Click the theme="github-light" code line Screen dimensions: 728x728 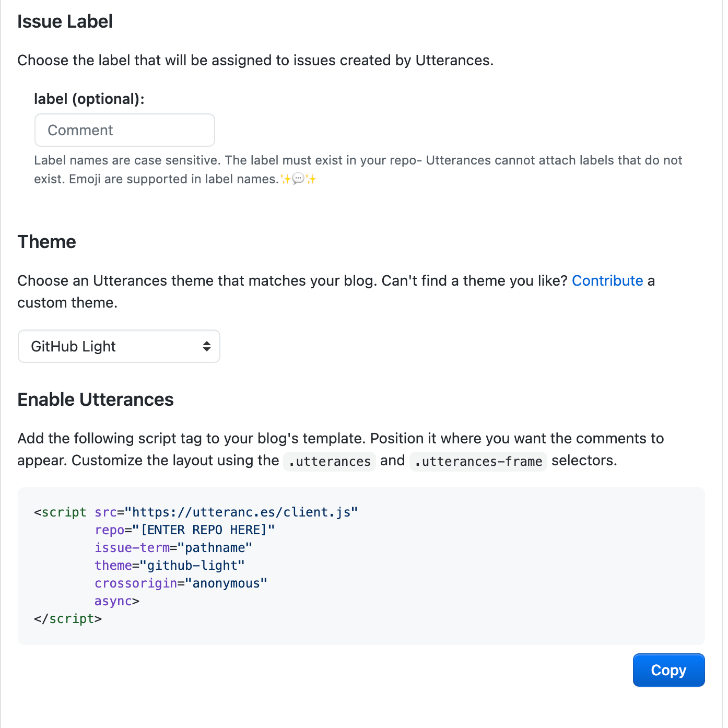[x=170, y=566]
